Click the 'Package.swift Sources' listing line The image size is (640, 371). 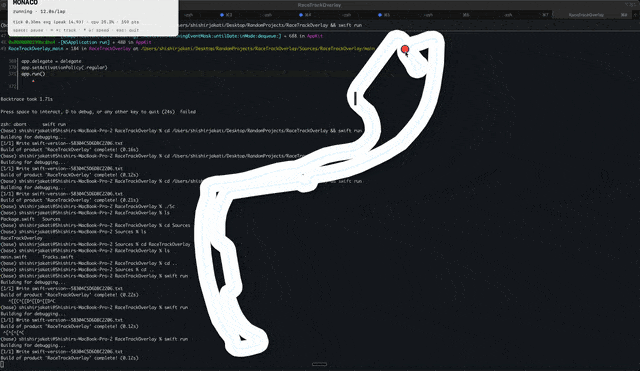click(30, 219)
